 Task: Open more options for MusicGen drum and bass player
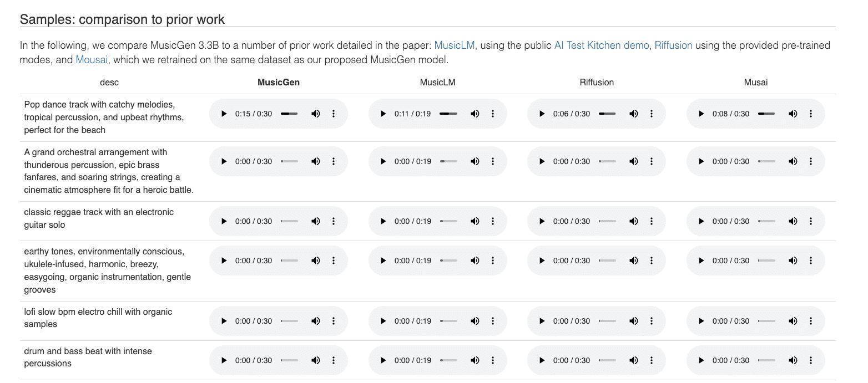[x=334, y=360]
